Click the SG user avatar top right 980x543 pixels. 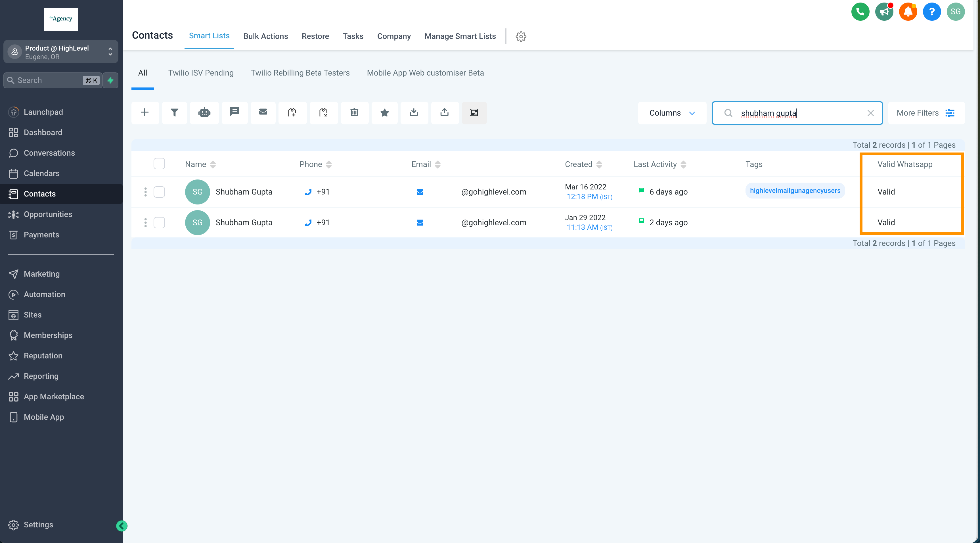coord(956,11)
